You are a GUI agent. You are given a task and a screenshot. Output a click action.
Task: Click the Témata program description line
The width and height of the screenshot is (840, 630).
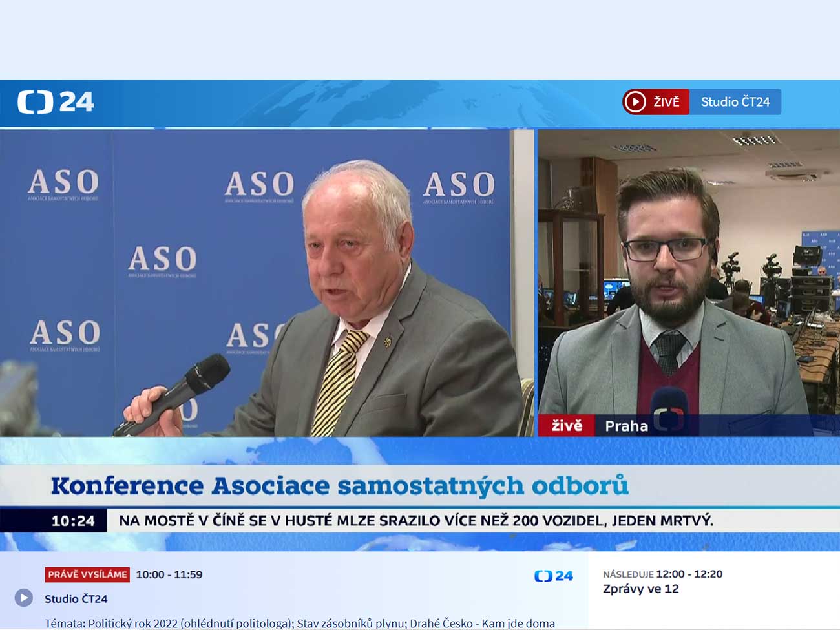tap(300, 624)
